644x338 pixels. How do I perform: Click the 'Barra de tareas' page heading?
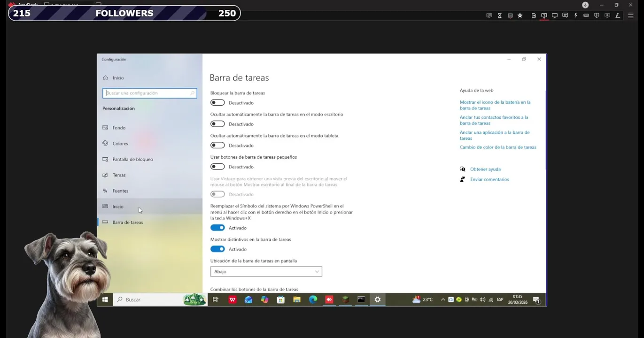point(239,77)
